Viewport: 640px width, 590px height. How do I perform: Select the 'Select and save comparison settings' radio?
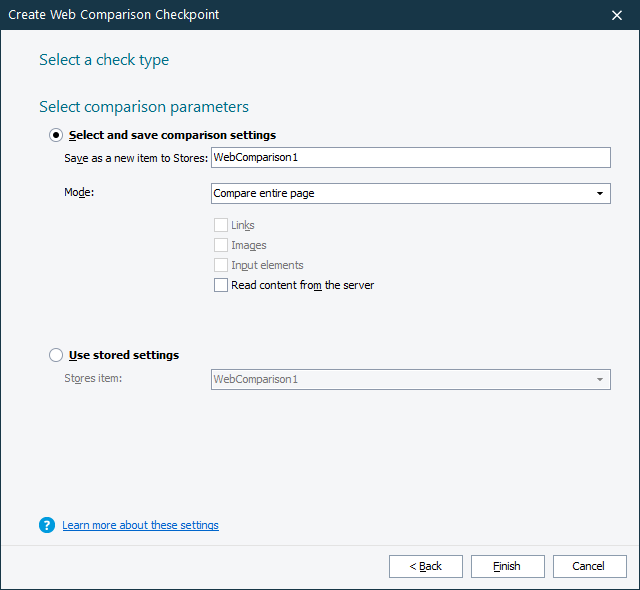56,135
